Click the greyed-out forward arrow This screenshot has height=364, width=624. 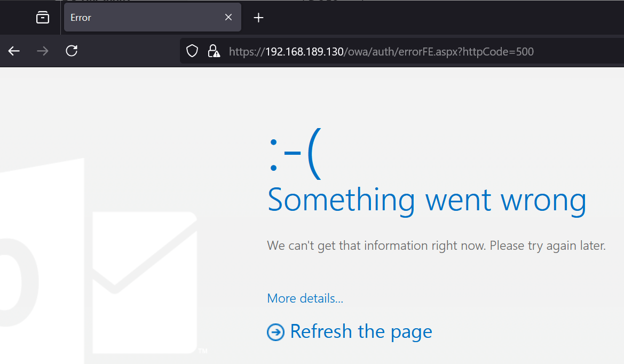(43, 51)
